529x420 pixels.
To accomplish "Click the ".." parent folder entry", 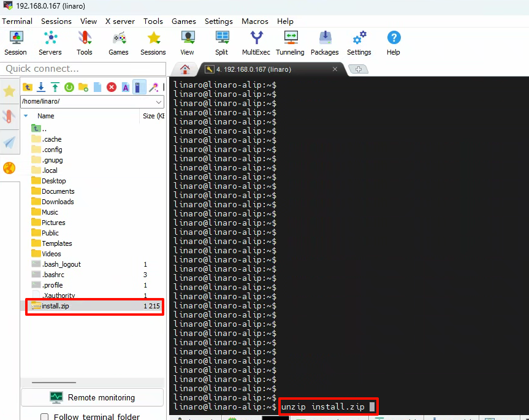I will click(39, 129).
